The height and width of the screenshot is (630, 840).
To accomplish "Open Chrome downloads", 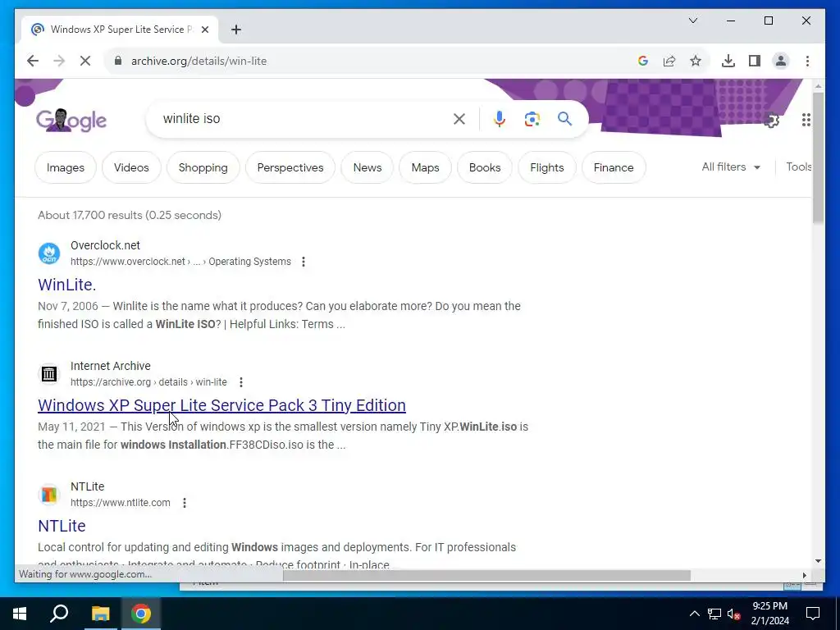I will pos(728,61).
